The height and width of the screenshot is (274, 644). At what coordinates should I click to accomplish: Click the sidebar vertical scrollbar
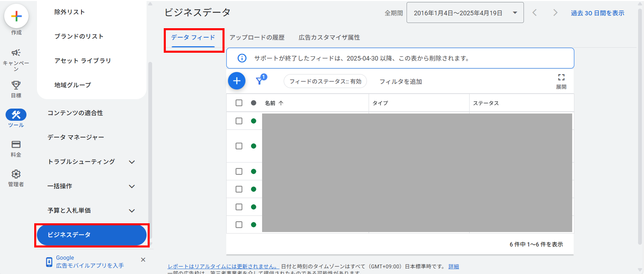point(150,151)
